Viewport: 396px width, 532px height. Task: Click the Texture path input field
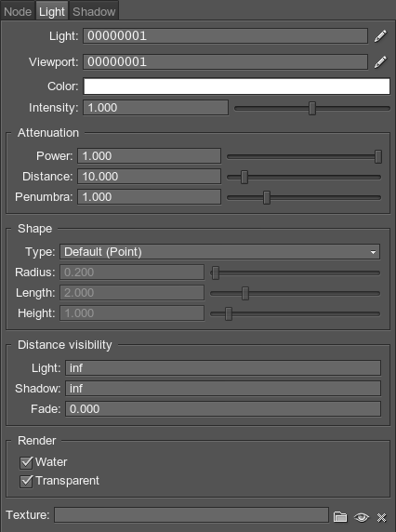point(191,515)
